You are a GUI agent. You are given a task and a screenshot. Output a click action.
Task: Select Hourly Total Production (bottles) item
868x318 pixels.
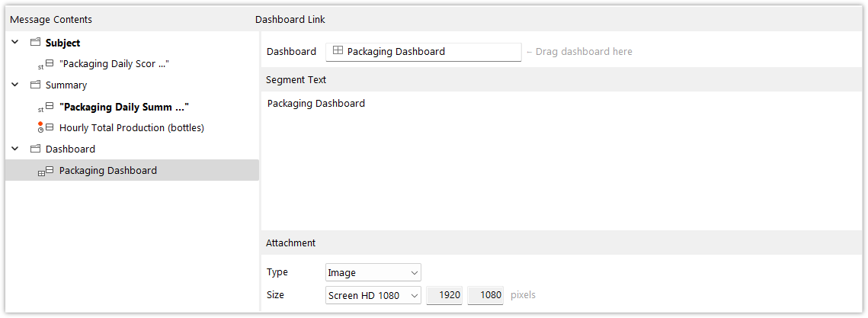click(x=132, y=128)
